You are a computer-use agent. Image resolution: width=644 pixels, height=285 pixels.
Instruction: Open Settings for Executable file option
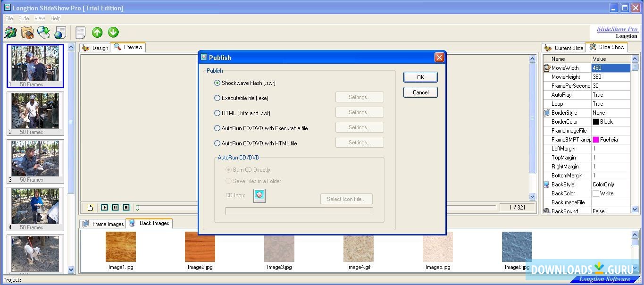point(360,97)
